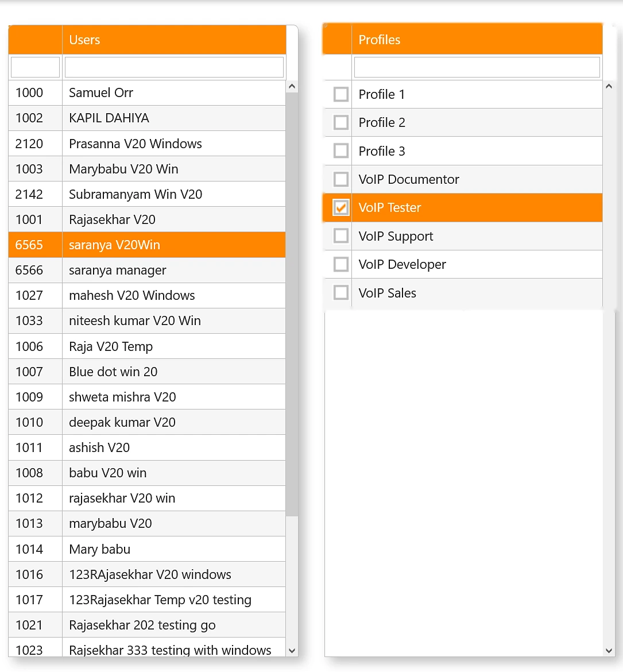Click the Profiles filter input field
Screen dimensions: 623x672
pyautogui.click(x=477, y=67)
